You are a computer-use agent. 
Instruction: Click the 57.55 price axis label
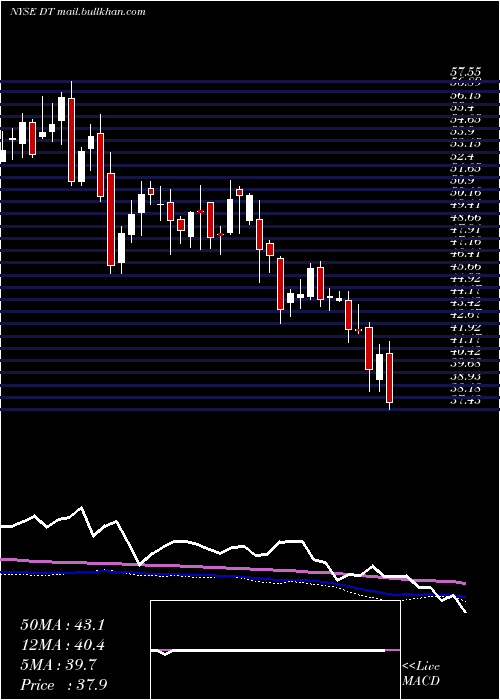465,71
